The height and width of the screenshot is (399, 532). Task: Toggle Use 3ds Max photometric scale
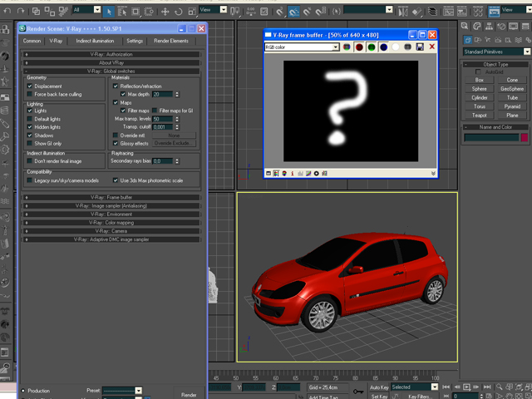(116, 180)
